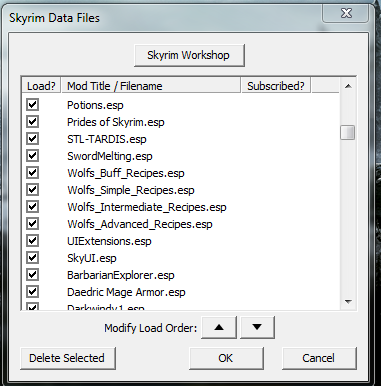Select Daedric Mage Armor.esp entry

tap(126, 292)
